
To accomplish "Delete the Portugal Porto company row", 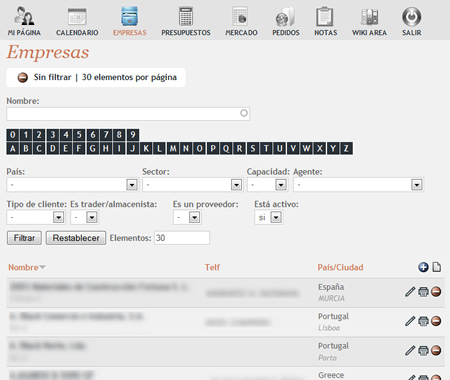I will click(436, 350).
